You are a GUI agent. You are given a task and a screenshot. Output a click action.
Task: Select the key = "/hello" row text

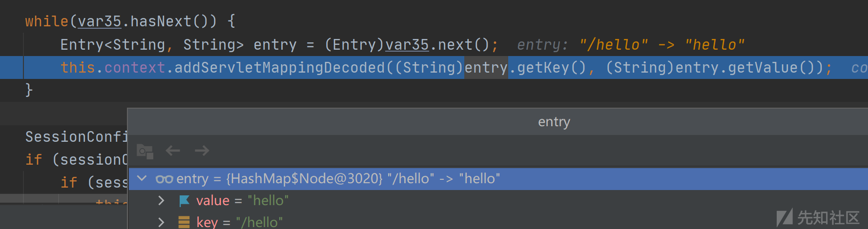(x=240, y=222)
